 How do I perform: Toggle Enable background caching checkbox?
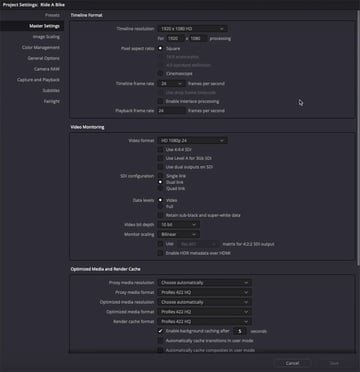(x=160, y=331)
